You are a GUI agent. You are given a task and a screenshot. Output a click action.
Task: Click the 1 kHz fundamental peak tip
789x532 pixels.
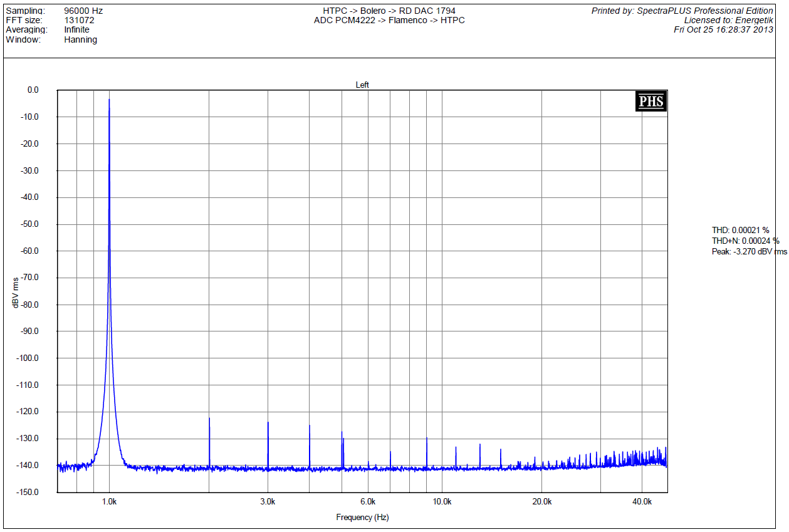pos(109,100)
